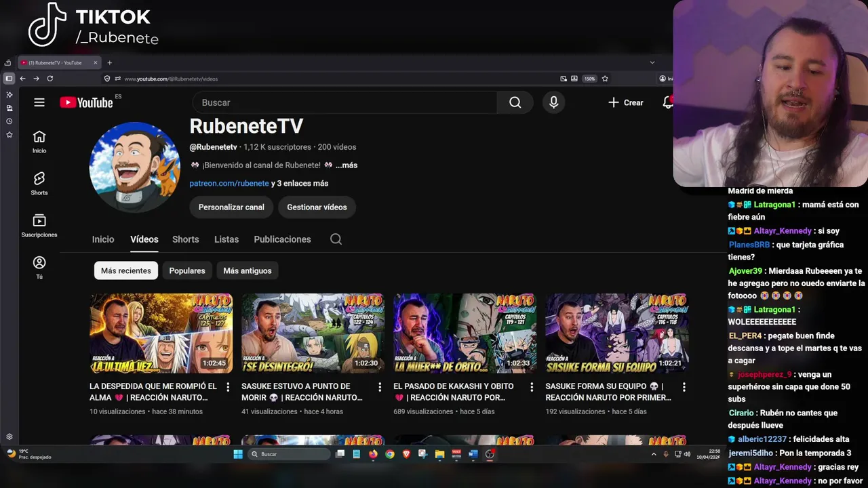868x488 pixels.
Task: Open Suscripciones in YouTube sidebar
Action: click(x=39, y=226)
